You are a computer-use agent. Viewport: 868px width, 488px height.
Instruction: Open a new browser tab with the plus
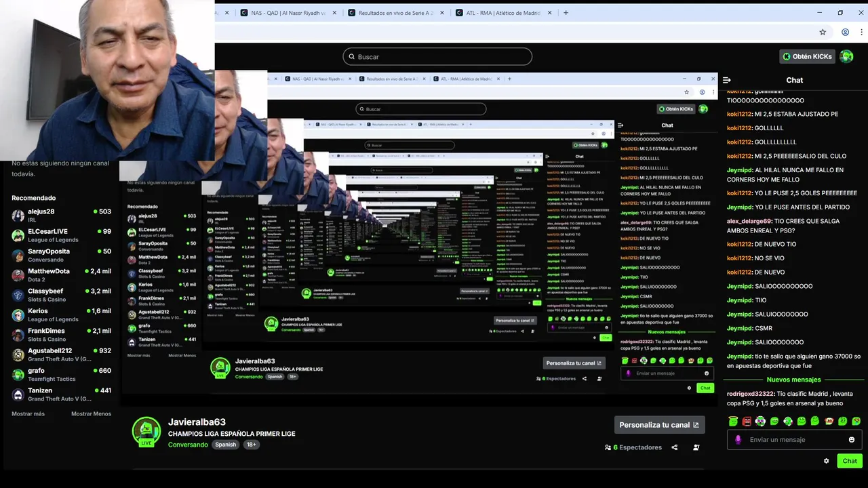click(566, 12)
